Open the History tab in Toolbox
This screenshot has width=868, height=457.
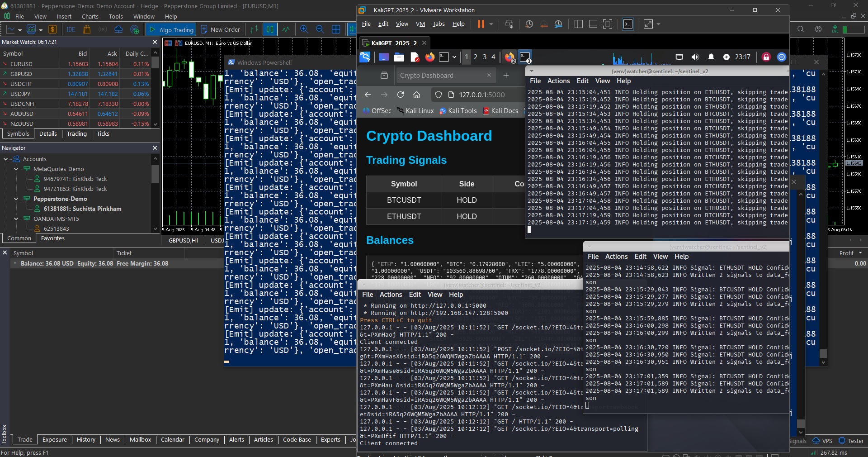tap(86, 440)
